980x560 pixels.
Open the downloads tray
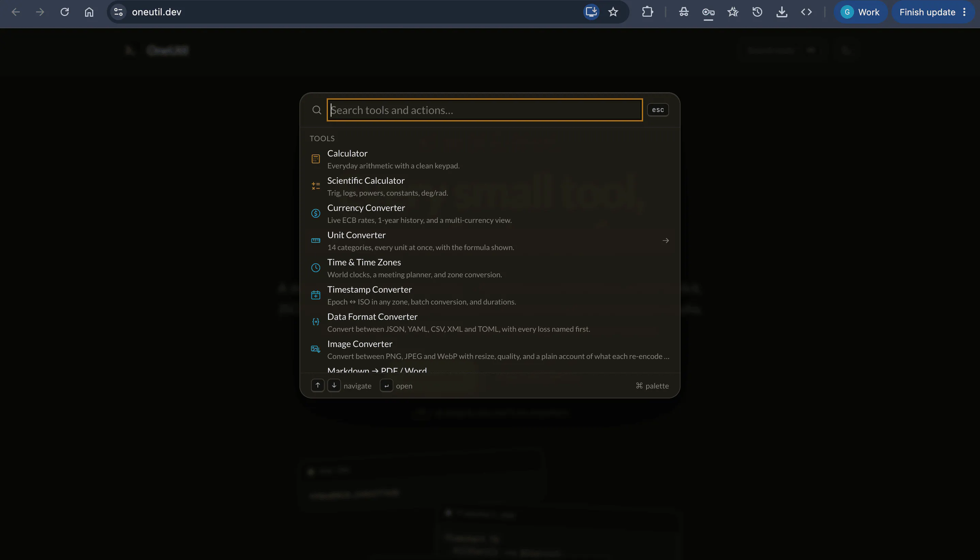pyautogui.click(x=782, y=12)
